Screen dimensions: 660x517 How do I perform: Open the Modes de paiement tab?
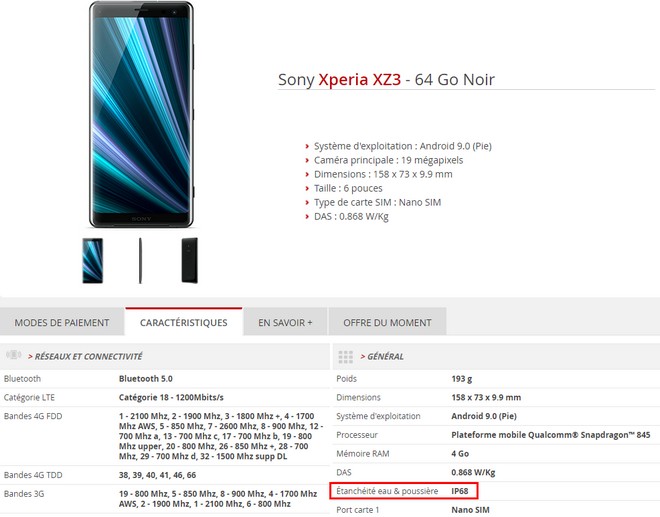pos(62,322)
